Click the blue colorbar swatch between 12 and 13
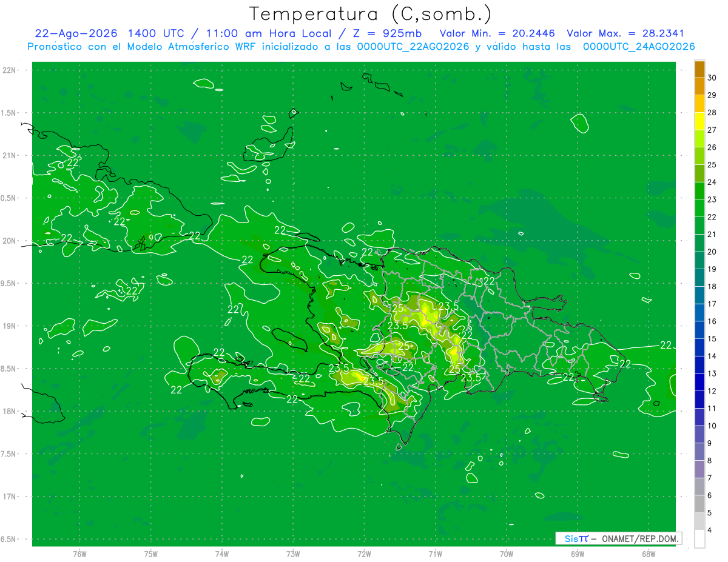The width and height of the screenshot is (728, 562). pos(699,382)
